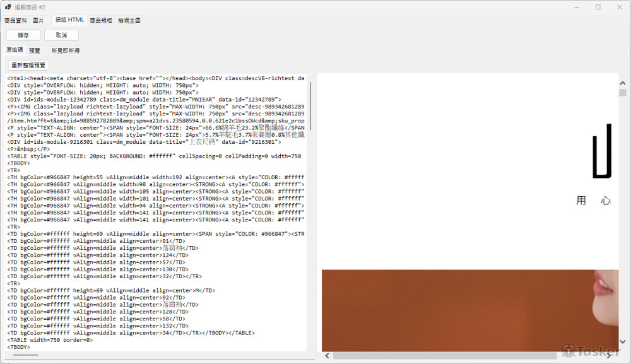Click the TH line with width=94
Viewport: 631px width, 364px height.
156,206
